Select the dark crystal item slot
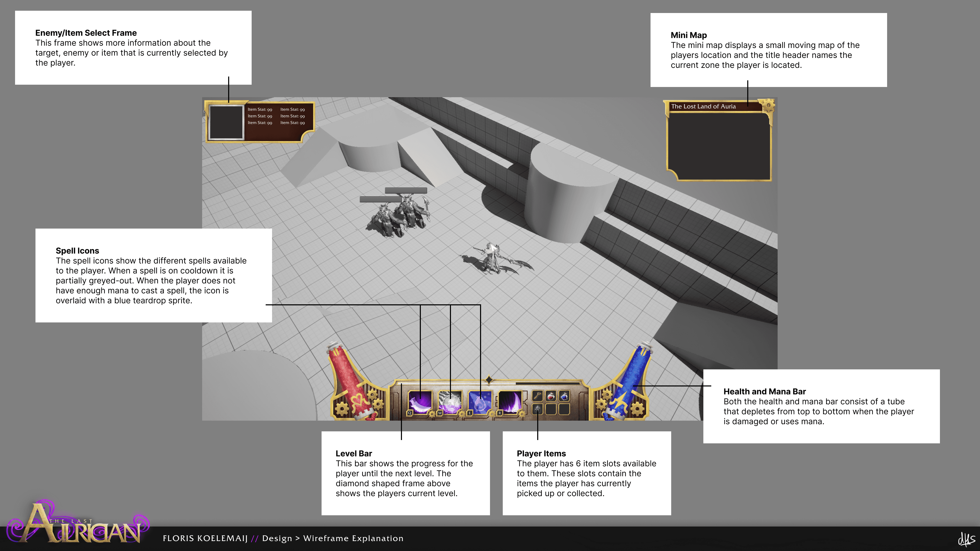 tap(537, 409)
